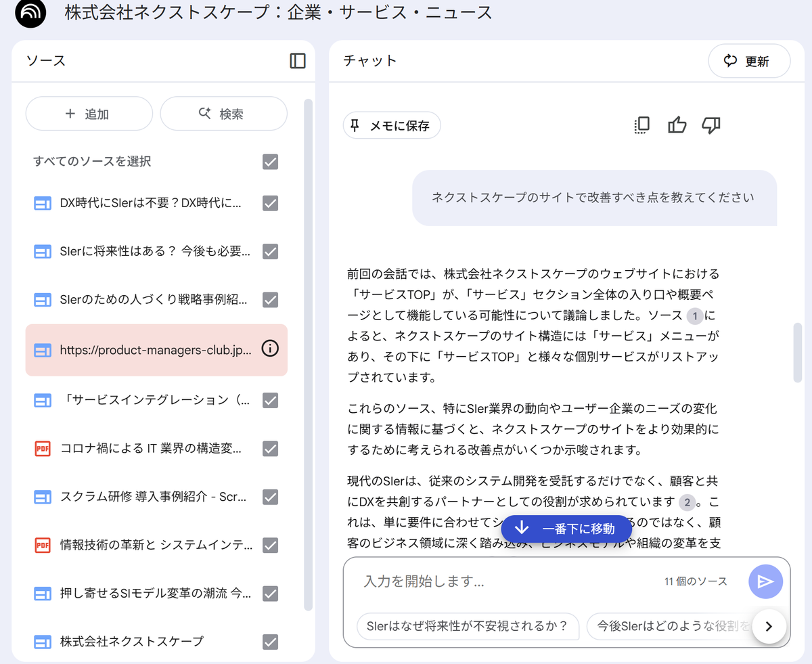
Task: Open web icon of SIerのための人づくり source
Action: point(43,300)
